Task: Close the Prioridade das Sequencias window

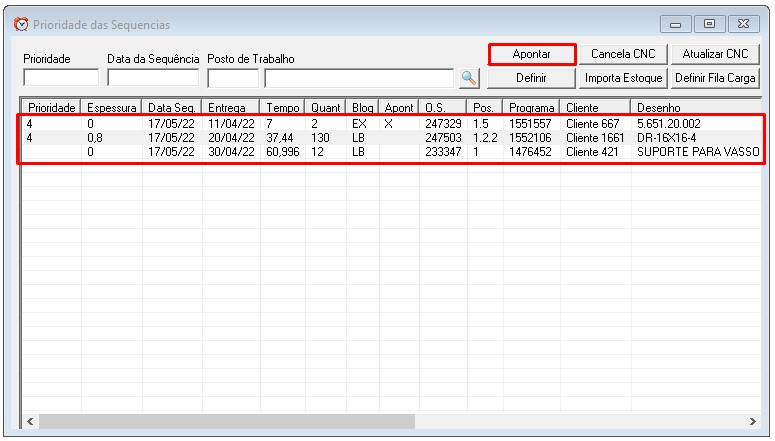Action: pyautogui.click(x=743, y=24)
